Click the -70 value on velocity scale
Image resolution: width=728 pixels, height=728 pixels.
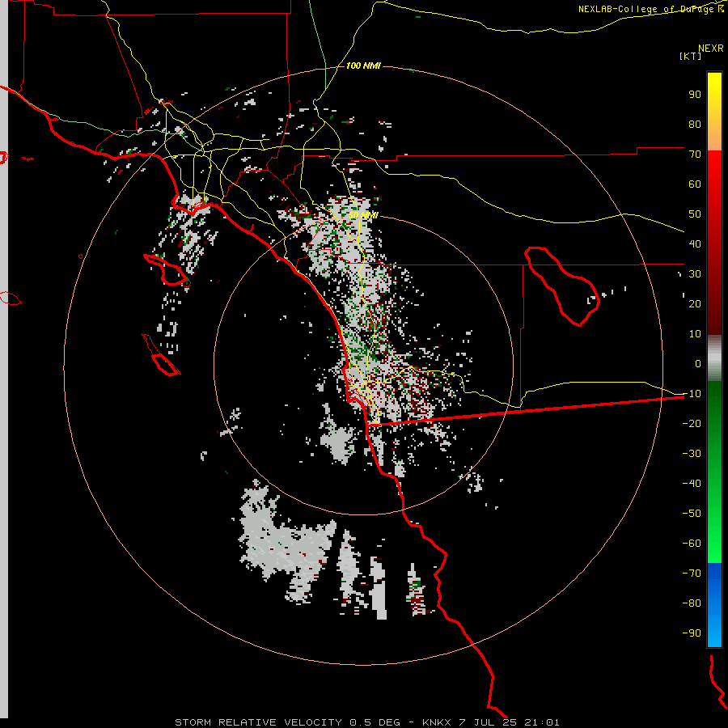click(692, 573)
